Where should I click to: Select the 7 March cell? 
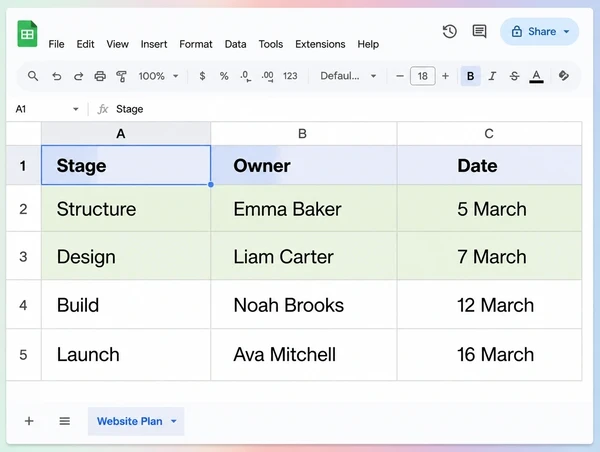point(489,256)
